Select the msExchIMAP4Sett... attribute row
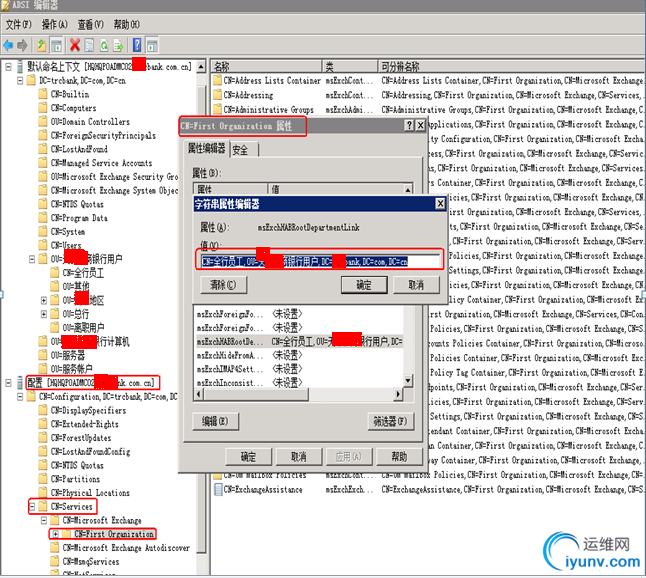 point(299,369)
